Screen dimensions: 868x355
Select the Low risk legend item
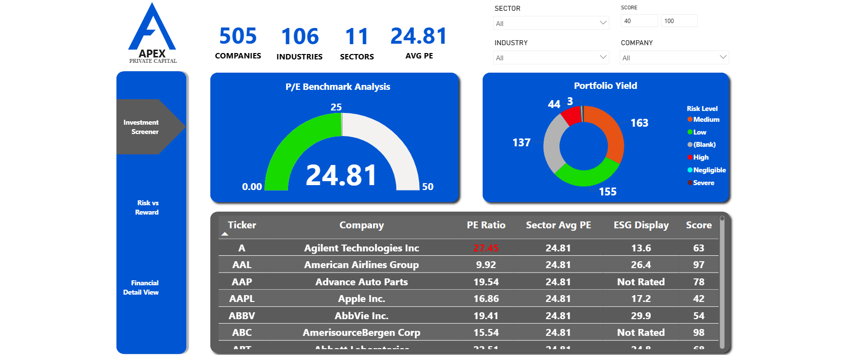coord(699,132)
